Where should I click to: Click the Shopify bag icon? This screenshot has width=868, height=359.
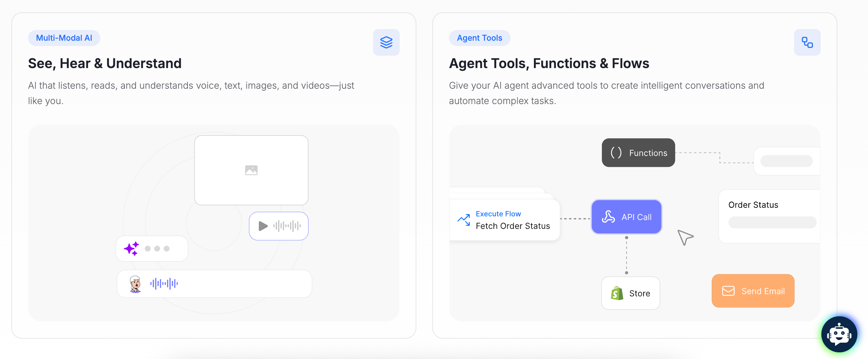617,293
